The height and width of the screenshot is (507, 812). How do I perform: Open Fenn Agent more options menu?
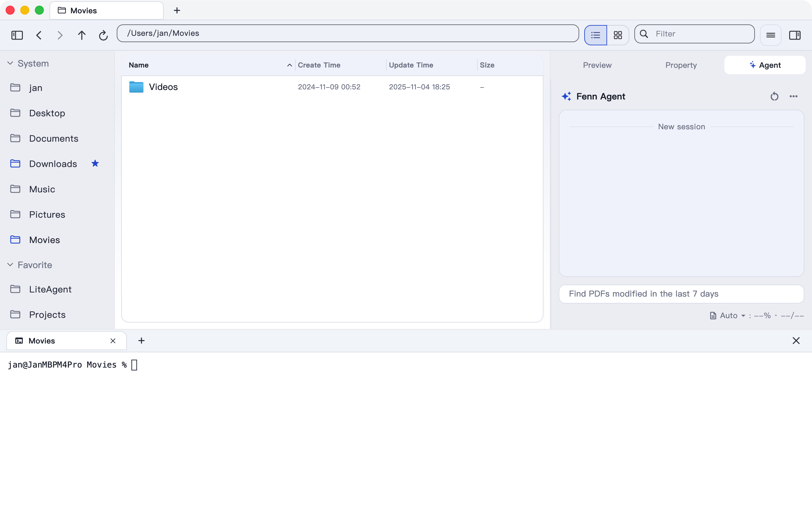coord(794,96)
